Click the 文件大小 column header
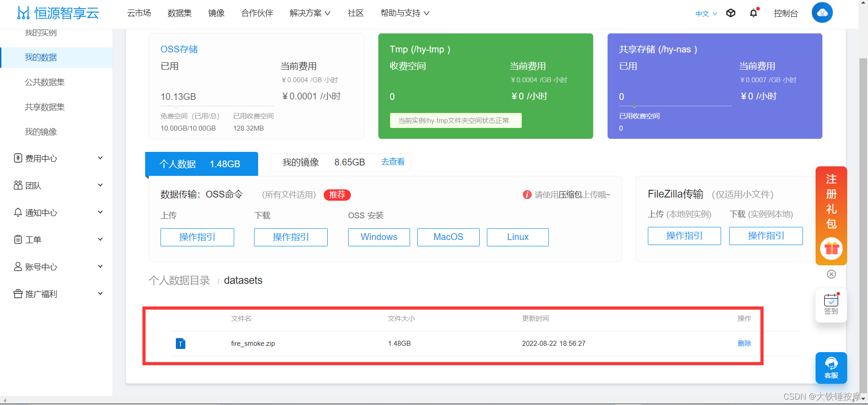 (401, 319)
